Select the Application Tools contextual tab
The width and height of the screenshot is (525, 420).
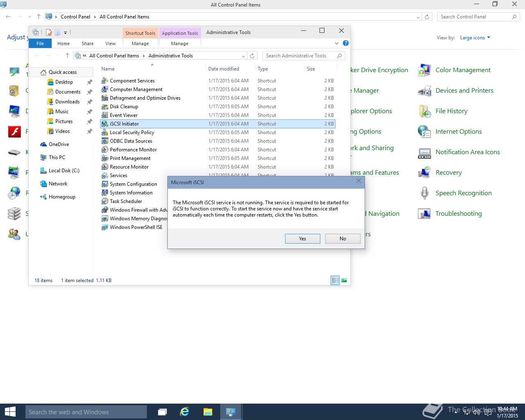180,33
